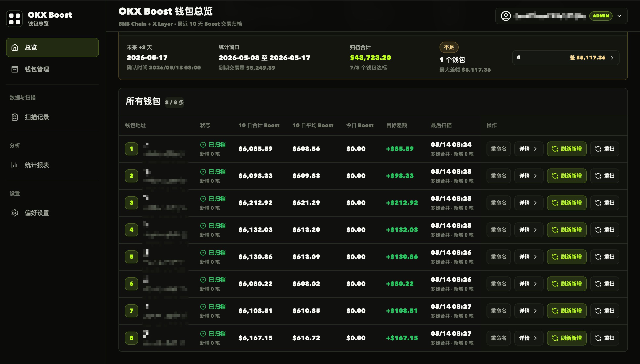
Task: Open 统计报表 statistics report page
Action: 52,165
